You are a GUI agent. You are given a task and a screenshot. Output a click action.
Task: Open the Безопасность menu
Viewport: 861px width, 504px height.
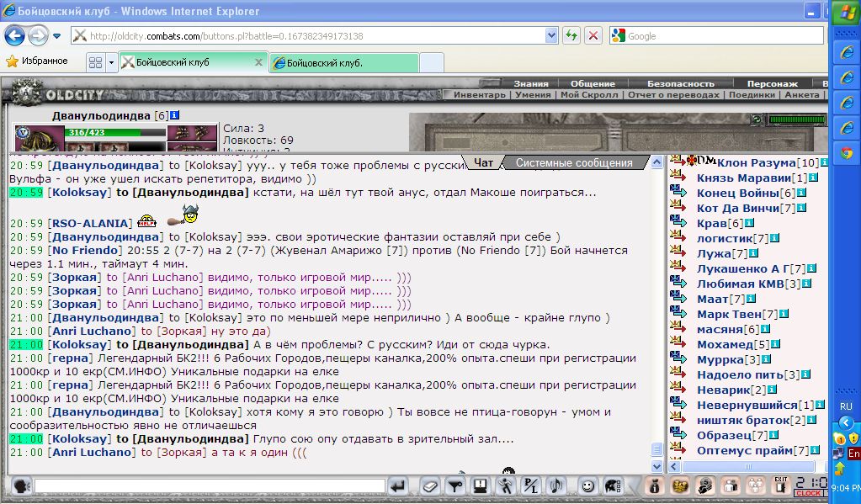coord(681,83)
